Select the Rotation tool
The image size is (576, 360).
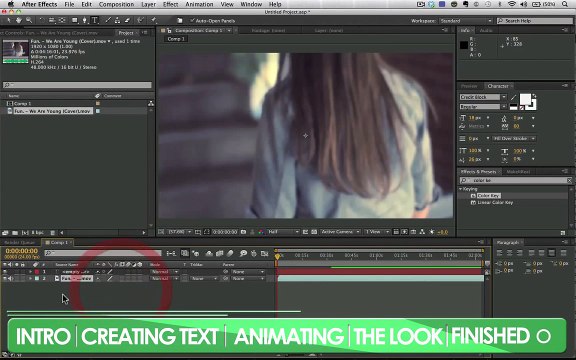point(42,21)
